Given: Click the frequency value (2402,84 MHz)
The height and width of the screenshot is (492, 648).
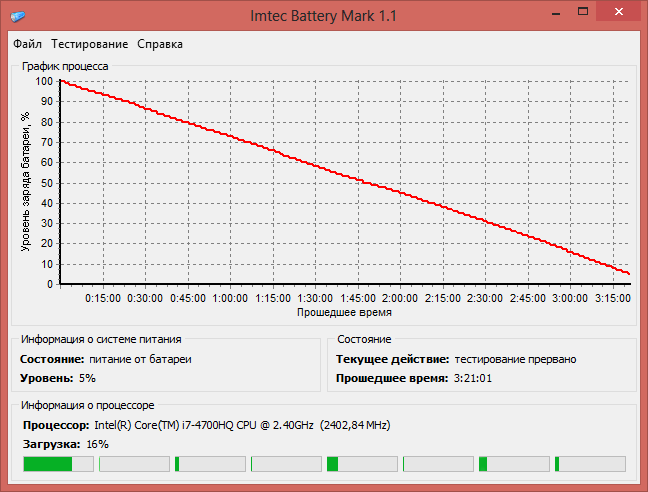Looking at the screenshot, I should (355, 425).
